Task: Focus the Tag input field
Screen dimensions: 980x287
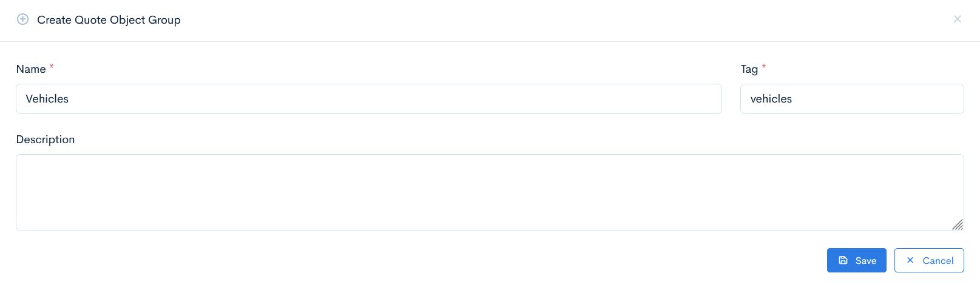Action: pyautogui.click(x=851, y=99)
